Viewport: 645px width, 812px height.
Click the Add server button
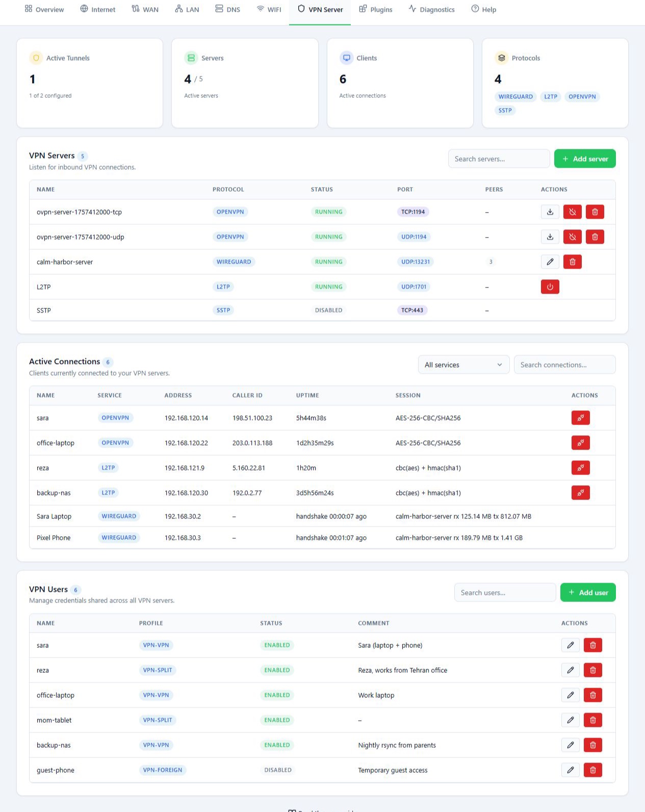click(585, 159)
